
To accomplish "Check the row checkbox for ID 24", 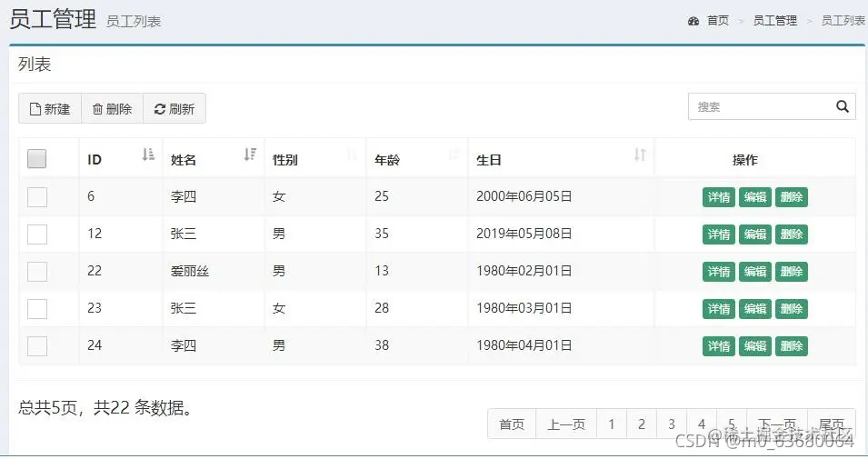I will [37, 346].
